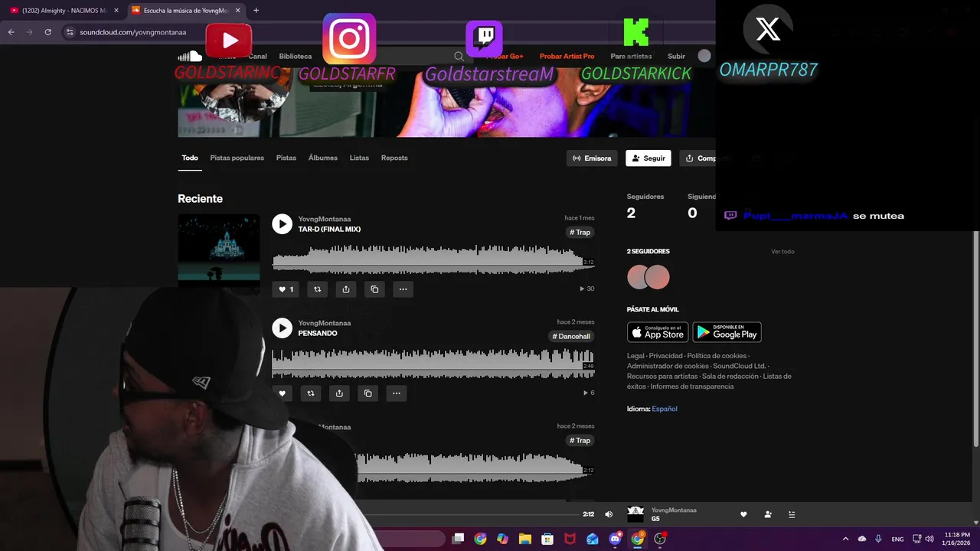Viewport: 980px width, 551px height.
Task: Click the SoundCloud logo in header
Action: tap(190, 56)
